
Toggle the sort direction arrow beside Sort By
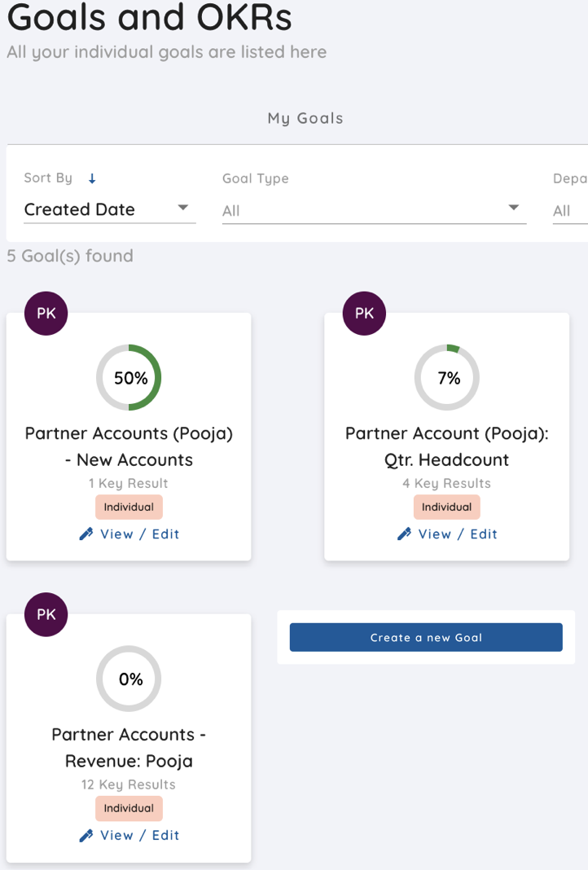[92, 178]
